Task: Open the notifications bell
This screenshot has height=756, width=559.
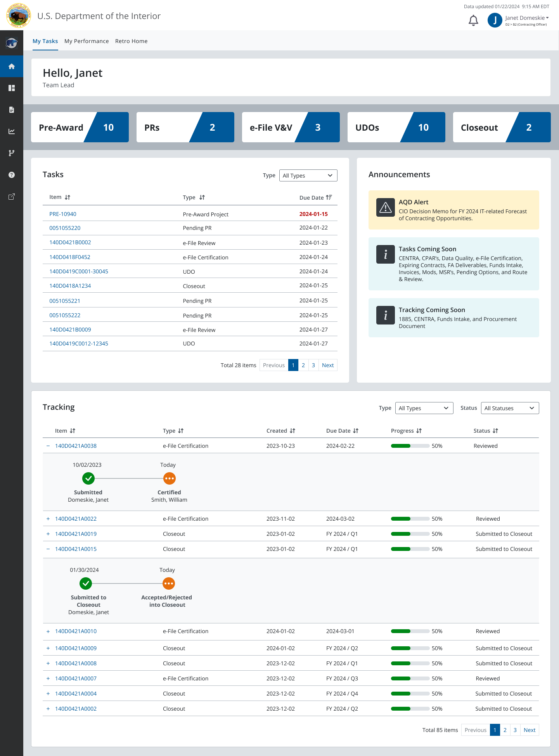Action: (473, 21)
